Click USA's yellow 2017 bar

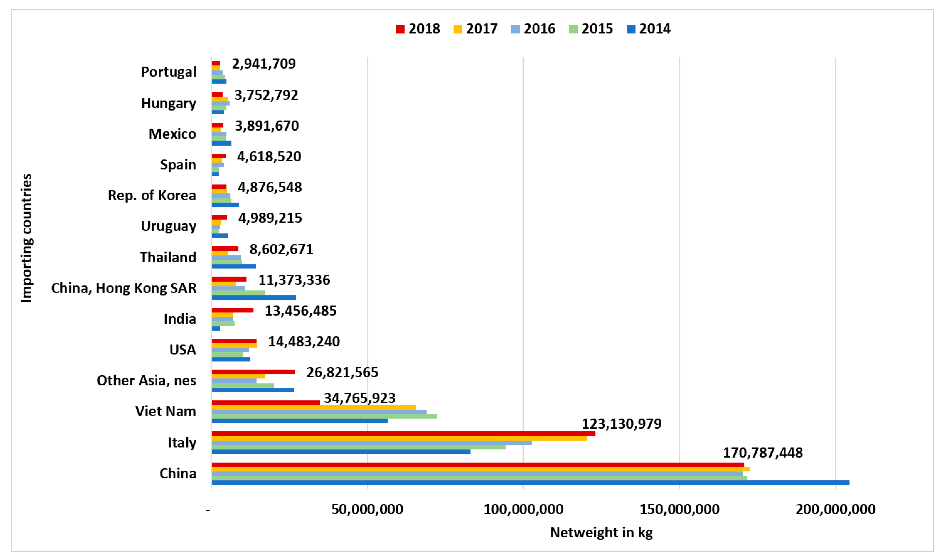234,346
